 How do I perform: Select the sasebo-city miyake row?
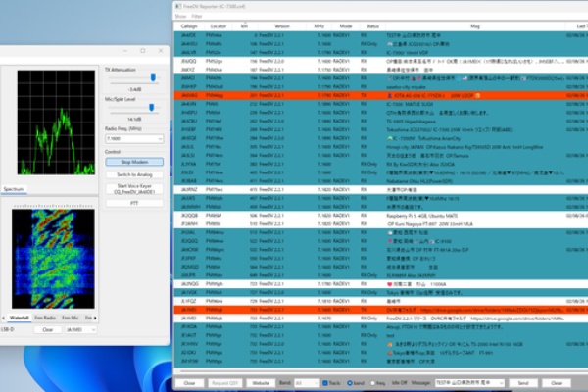(381, 86)
